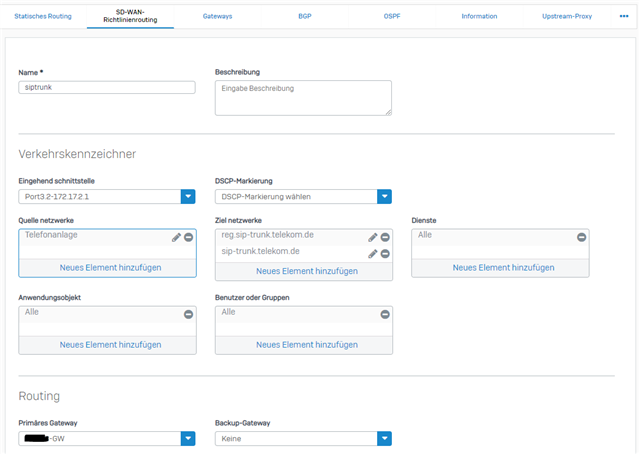Remove Alle from Anwendungsobjekt list

click(x=188, y=314)
